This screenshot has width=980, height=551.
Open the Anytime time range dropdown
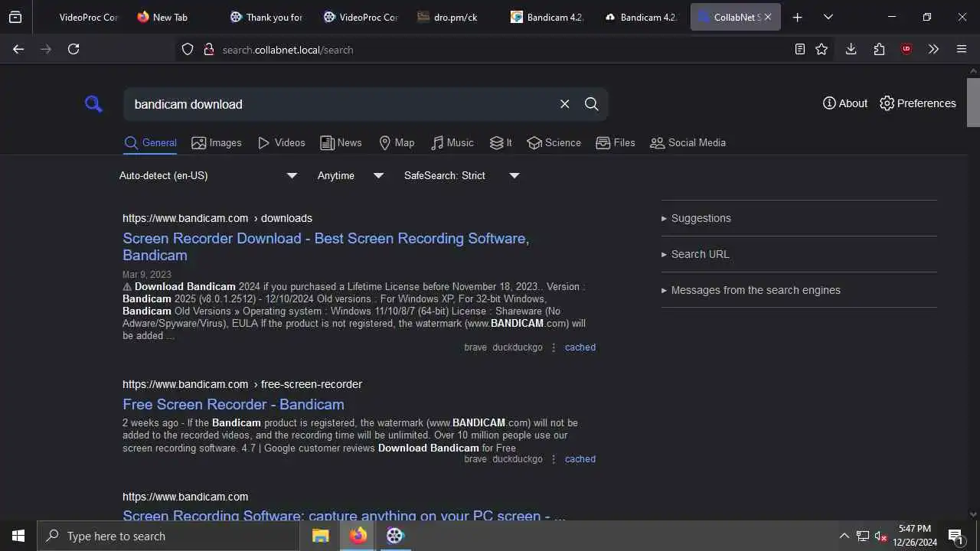click(x=351, y=175)
